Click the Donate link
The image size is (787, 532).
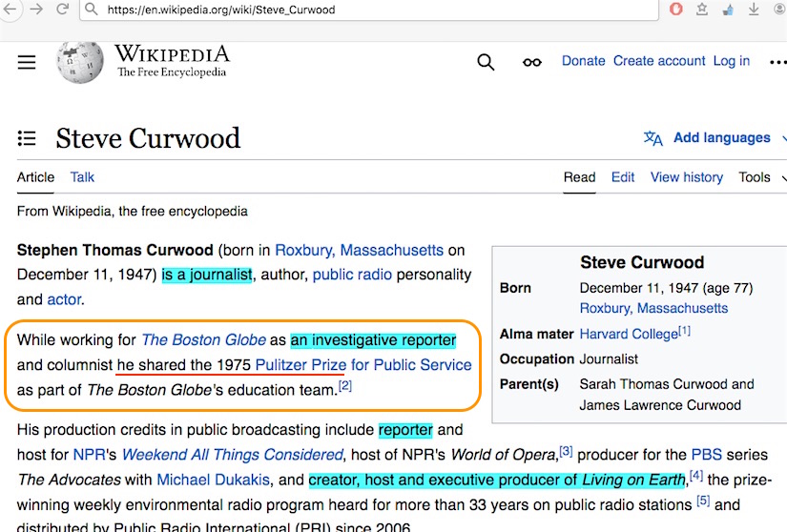tap(583, 61)
